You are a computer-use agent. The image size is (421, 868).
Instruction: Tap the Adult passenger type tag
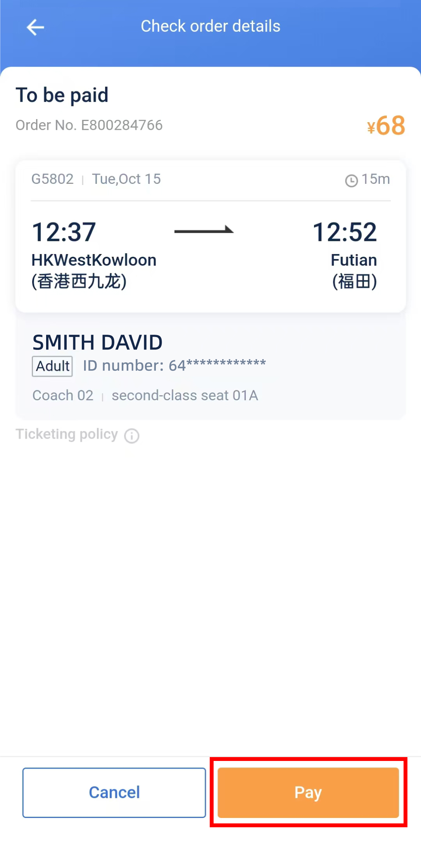(52, 366)
